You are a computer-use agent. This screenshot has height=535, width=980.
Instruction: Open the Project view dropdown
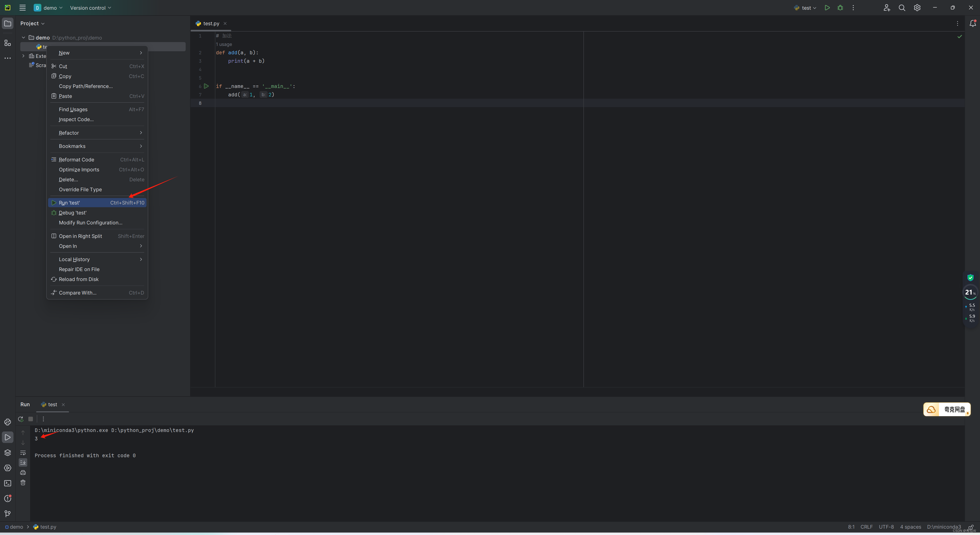(x=32, y=23)
